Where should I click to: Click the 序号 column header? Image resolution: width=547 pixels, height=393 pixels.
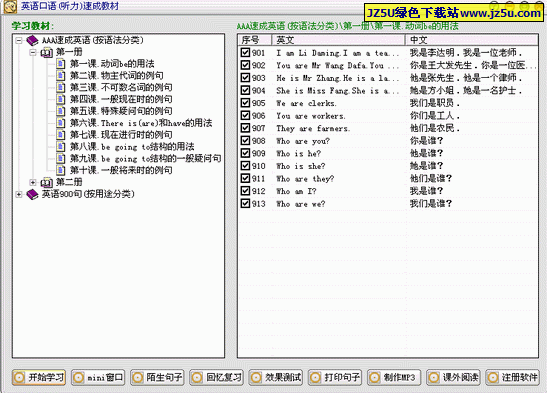(x=255, y=40)
